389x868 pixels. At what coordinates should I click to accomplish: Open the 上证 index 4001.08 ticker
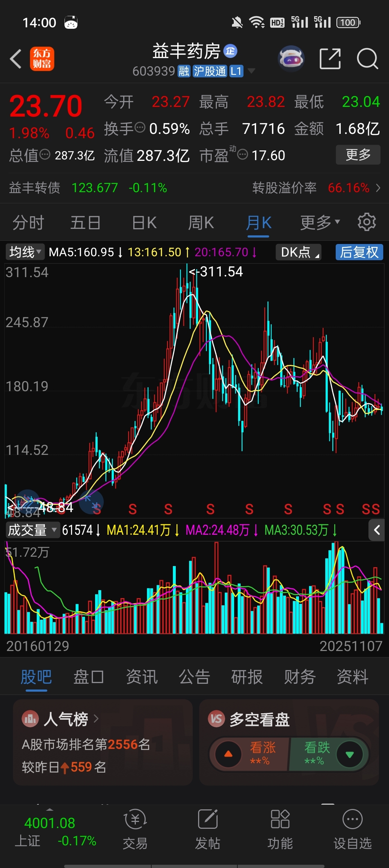[x=55, y=831]
